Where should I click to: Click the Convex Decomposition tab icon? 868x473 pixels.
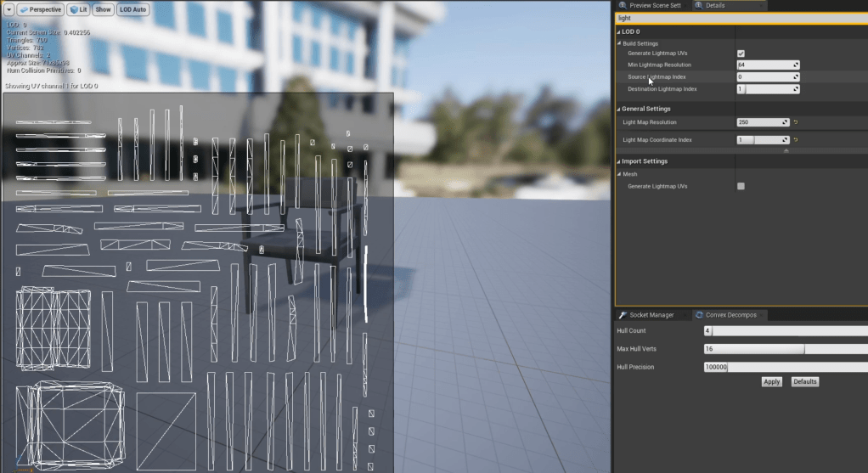coord(698,315)
